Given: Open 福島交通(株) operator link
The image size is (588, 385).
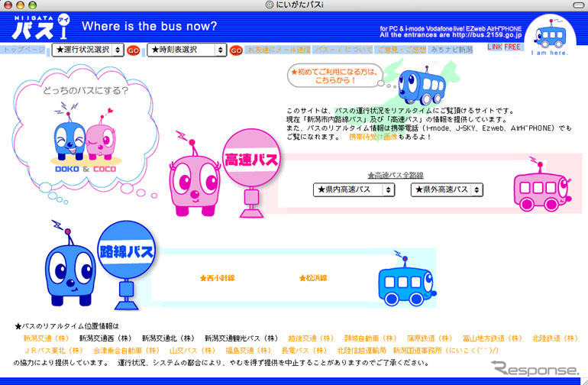Looking at the screenshot, I should coord(248,351).
